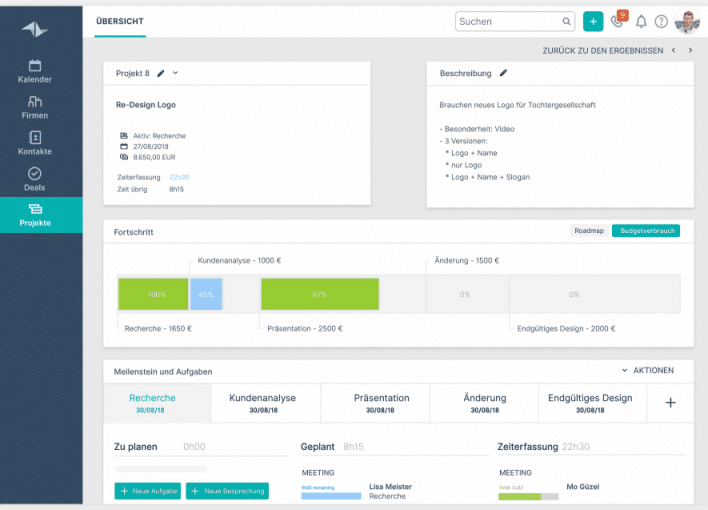
Task: Switch progress view to Budgetverbrauch
Action: pos(645,231)
